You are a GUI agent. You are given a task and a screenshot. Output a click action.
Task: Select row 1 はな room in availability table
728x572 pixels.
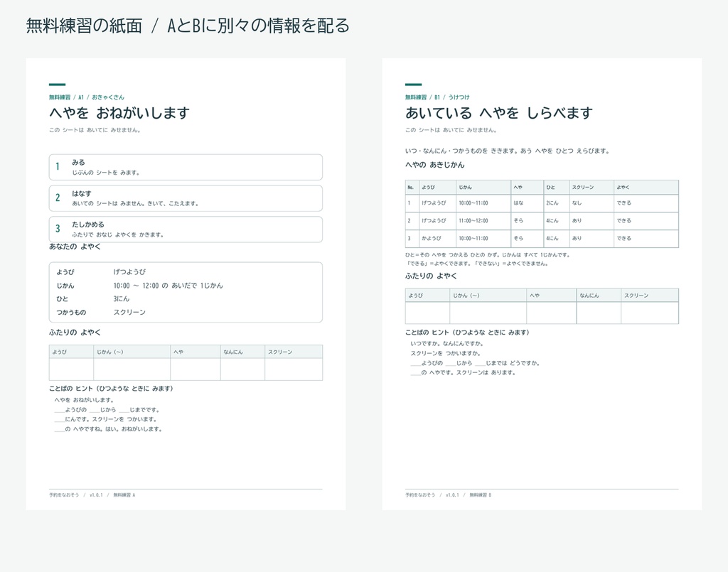(x=542, y=203)
